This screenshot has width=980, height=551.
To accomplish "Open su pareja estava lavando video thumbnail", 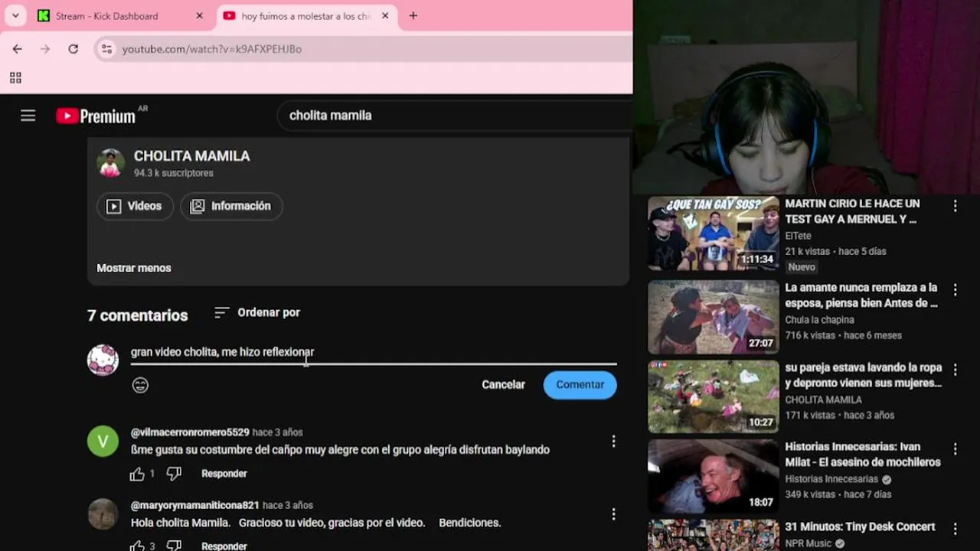I will pyautogui.click(x=714, y=396).
